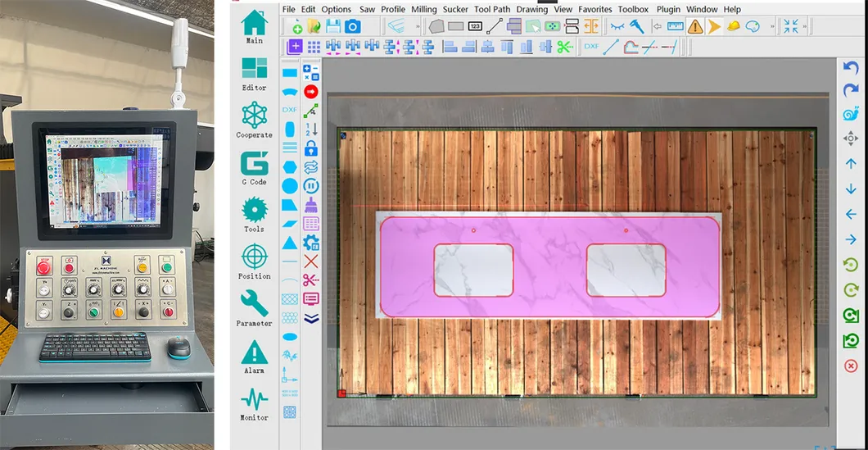
Task: Select the left white sink cutout
Action: 473,270
